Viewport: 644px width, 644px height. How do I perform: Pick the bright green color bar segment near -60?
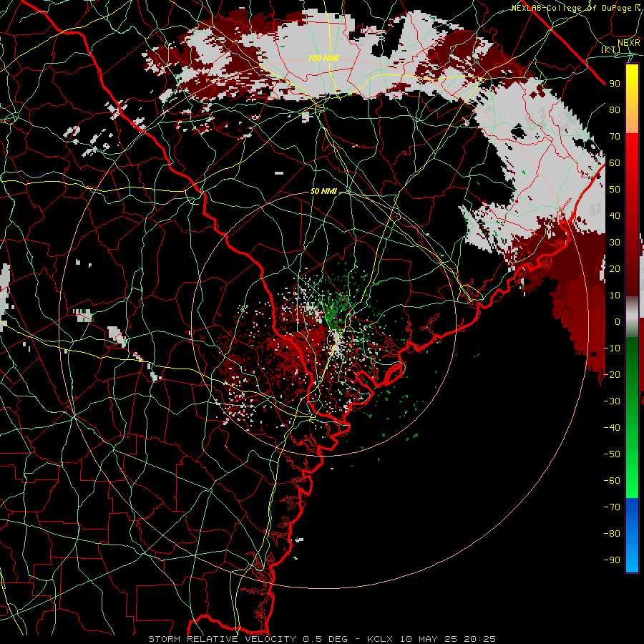click(632, 479)
